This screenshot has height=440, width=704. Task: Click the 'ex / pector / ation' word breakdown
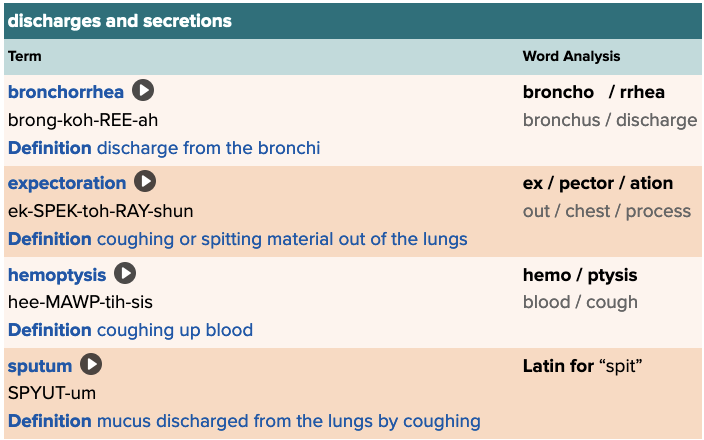point(597,183)
